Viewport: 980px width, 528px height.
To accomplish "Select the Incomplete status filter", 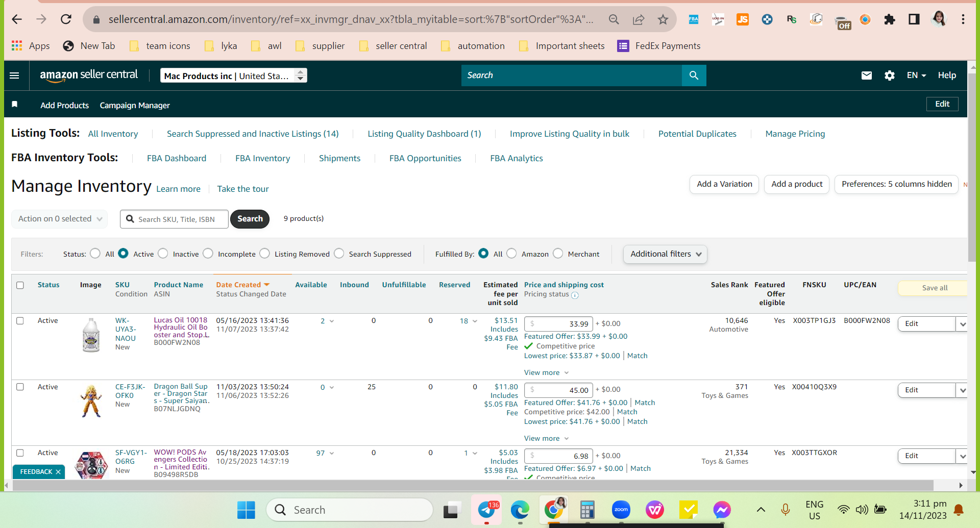I will [208, 254].
